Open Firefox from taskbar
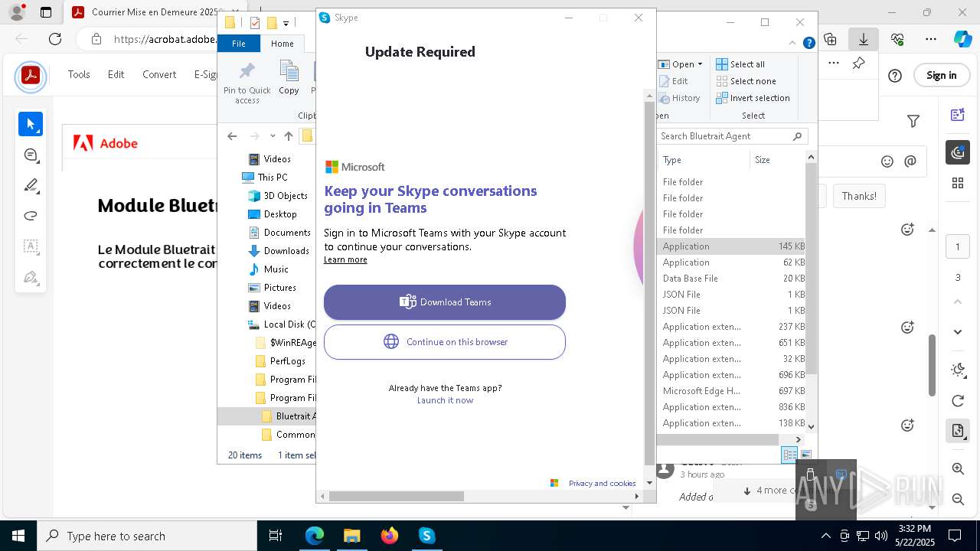This screenshot has height=551, width=980. click(x=390, y=536)
